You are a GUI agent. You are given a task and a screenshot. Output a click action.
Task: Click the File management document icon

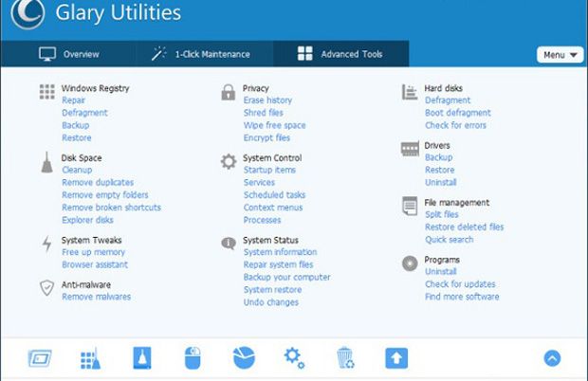410,206
